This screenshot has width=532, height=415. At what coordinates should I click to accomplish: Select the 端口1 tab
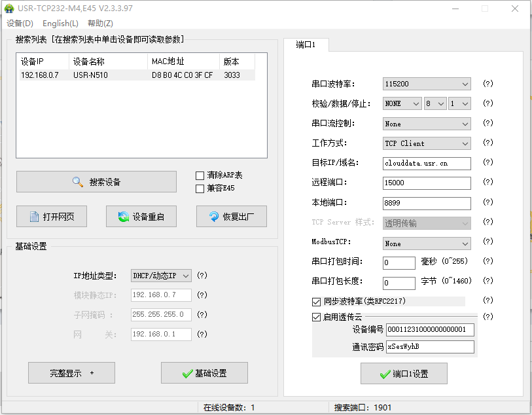pos(306,45)
